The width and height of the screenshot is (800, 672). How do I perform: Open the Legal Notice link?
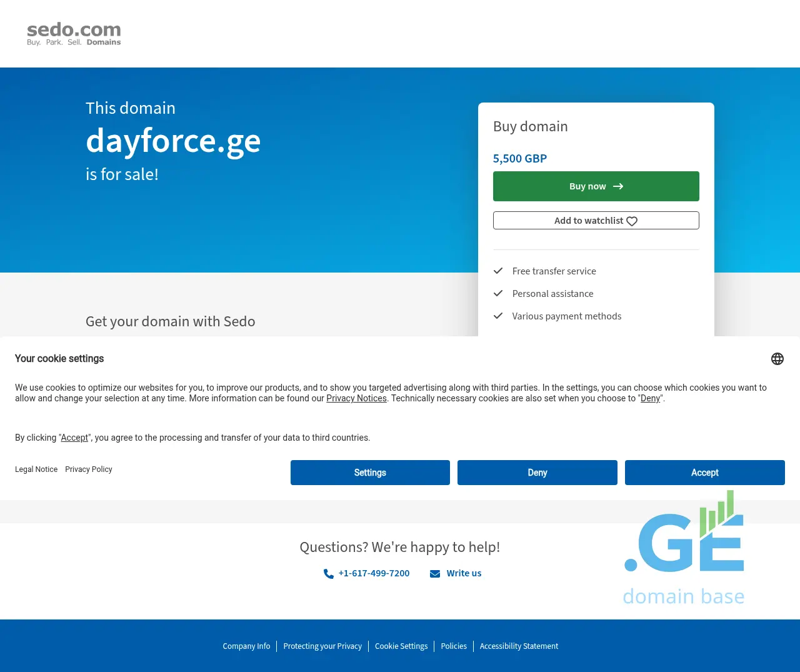click(x=36, y=469)
